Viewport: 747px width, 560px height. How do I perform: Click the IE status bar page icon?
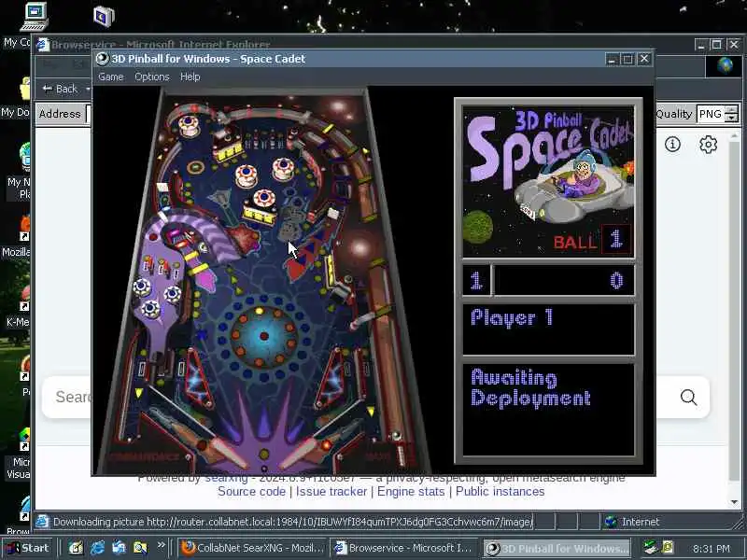[42, 522]
